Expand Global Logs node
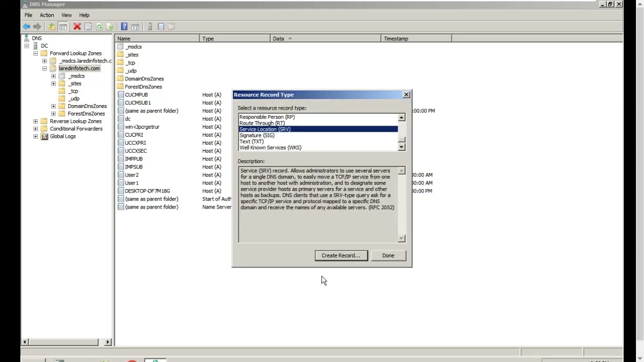Screen dimensions: 644x362 (36, 136)
